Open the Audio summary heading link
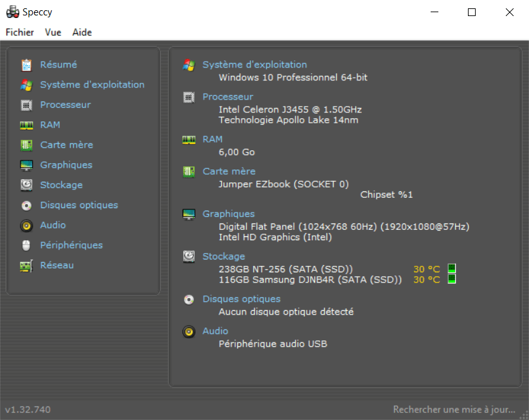529x420 pixels. pos(215,331)
